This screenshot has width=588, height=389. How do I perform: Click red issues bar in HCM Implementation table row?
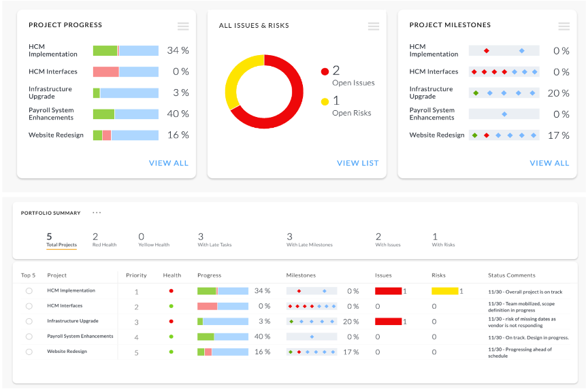389,291
